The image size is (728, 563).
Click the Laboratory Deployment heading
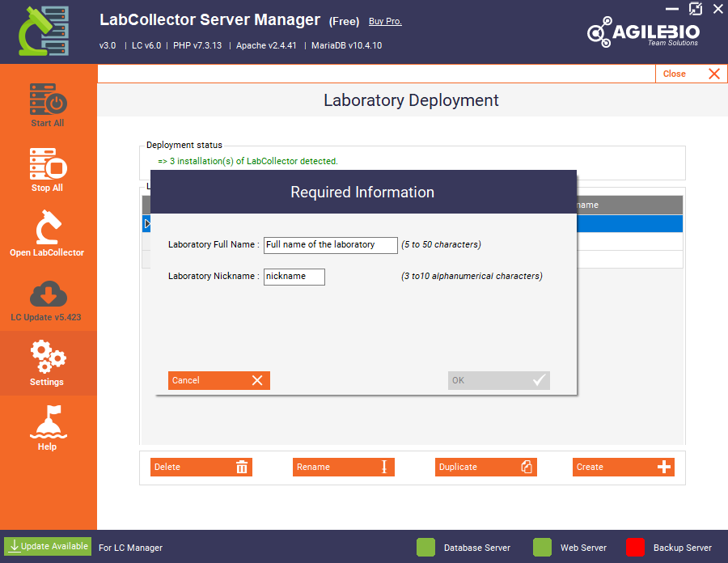412,100
